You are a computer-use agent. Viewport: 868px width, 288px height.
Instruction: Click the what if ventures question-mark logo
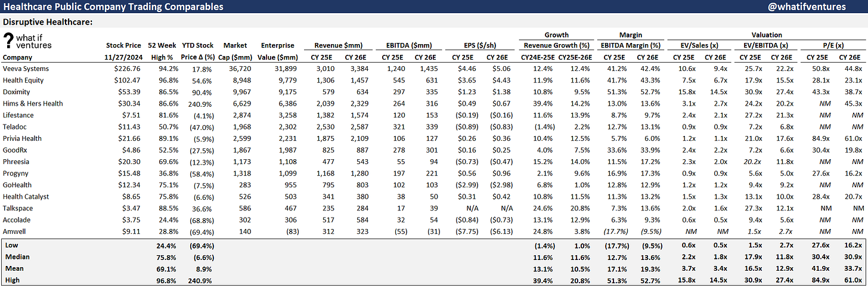coord(27,41)
